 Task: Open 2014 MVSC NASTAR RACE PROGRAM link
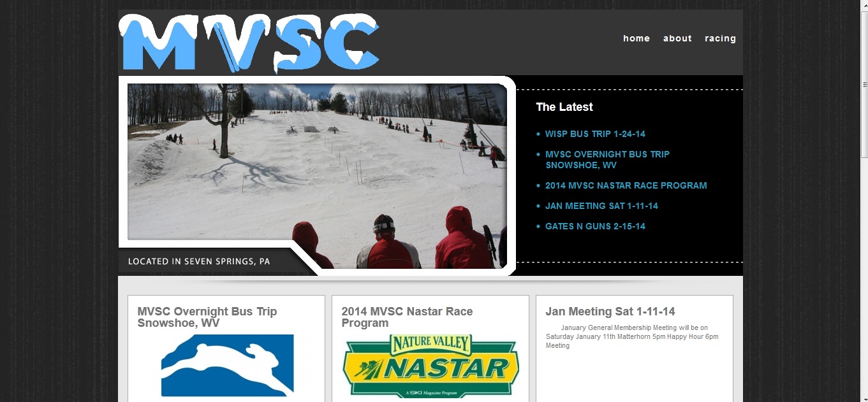[x=626, y=185]
